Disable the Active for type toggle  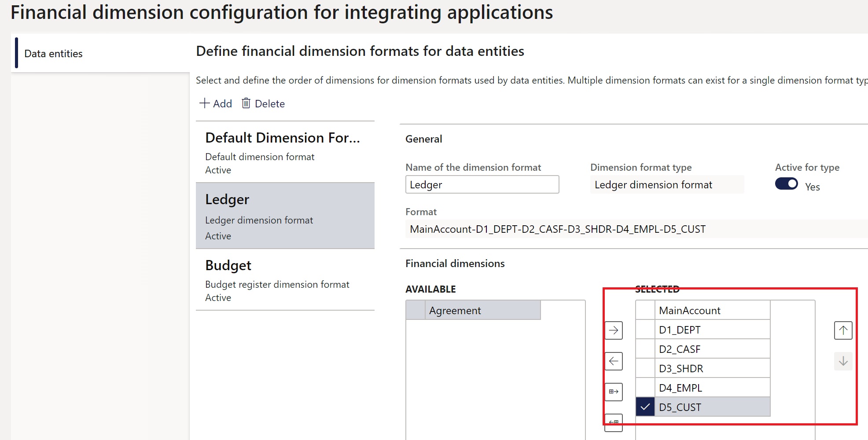pyautogui.click(x=786, y=183)
